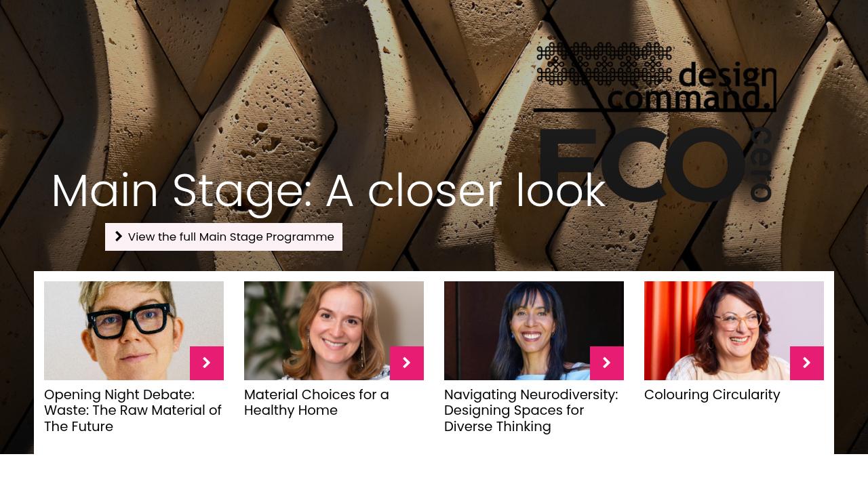Open the pink arrow on the Opening Night Debate card
This screenshot has width=868, height=488.
207,363
